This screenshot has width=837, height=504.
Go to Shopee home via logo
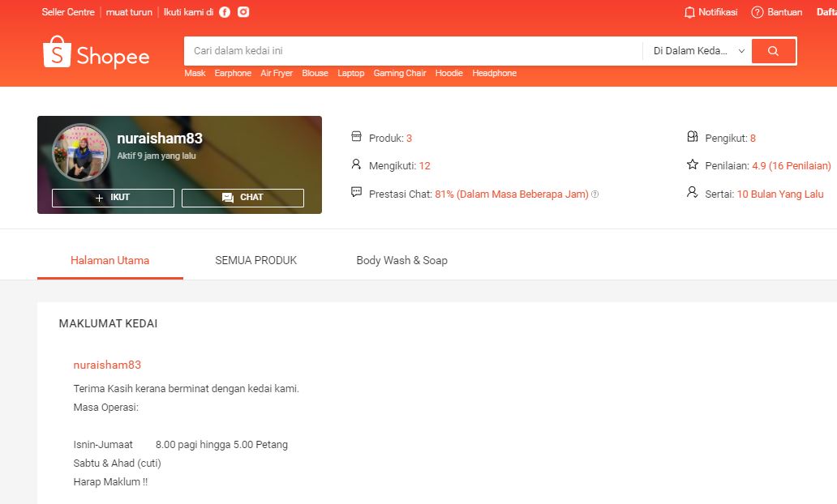(96, 53)
